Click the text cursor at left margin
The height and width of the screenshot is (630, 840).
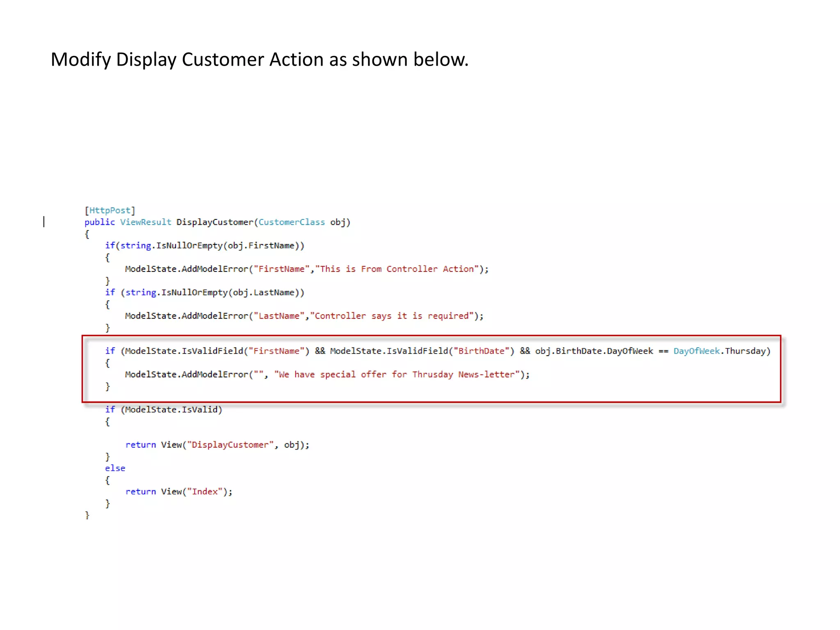pyautogui.click(x=44, y=222)
